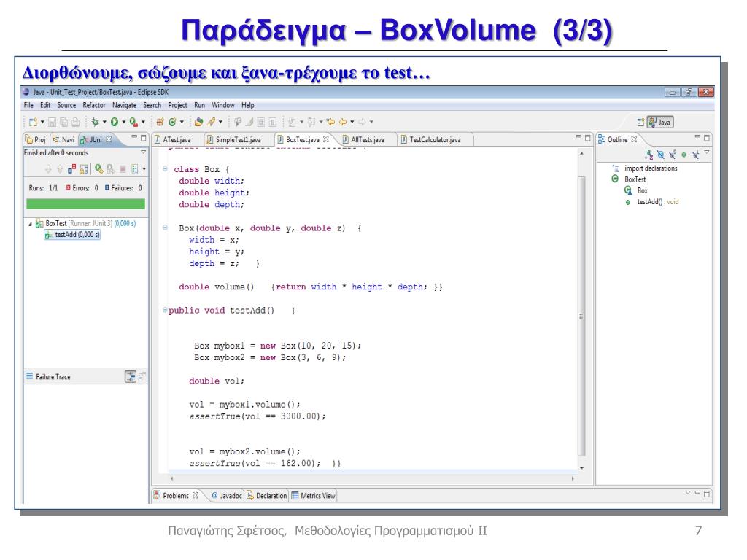Viewport: 747px width, 560px height.
Task: Click the New file toolbar icon
Action: click(x=33, y=122)
